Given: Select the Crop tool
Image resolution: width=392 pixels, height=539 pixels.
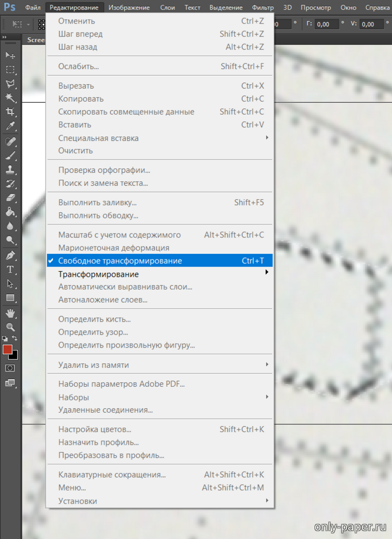Looking at the screenshot, I should tap(10, 112).
